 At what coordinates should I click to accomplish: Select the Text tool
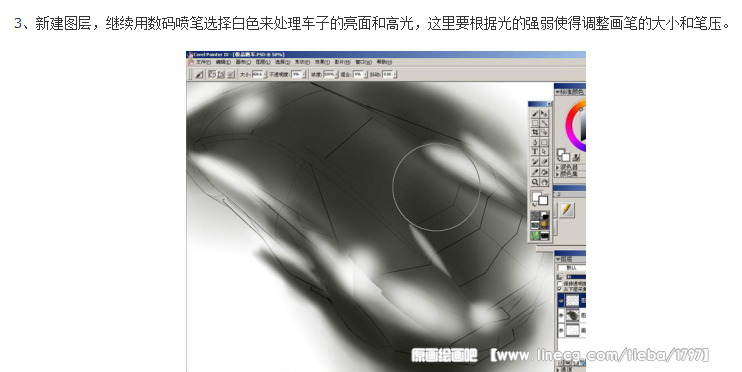click(x=535, y=151)
